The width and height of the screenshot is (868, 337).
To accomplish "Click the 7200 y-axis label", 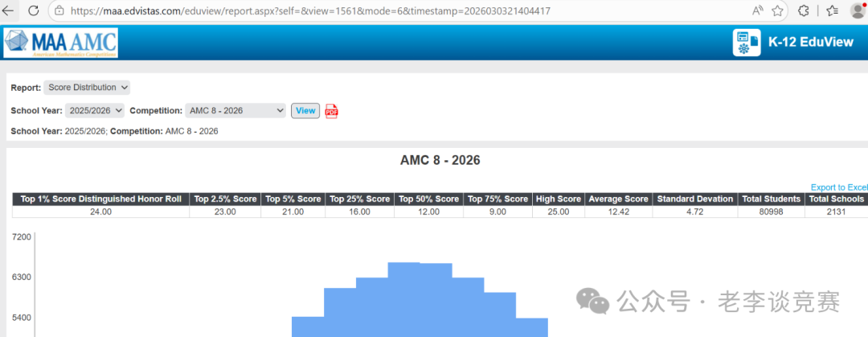I will [22, 236].
